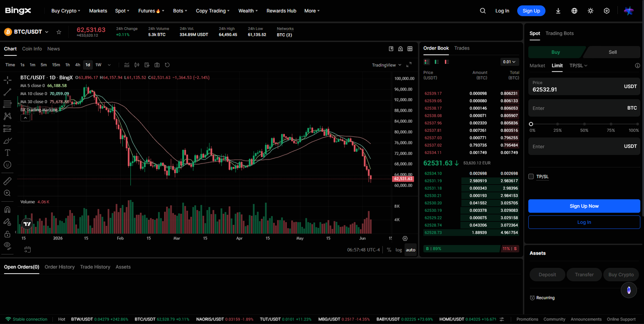Add BTC/USDT to favorites with star
644x324 pixels.
click(59, 32)
